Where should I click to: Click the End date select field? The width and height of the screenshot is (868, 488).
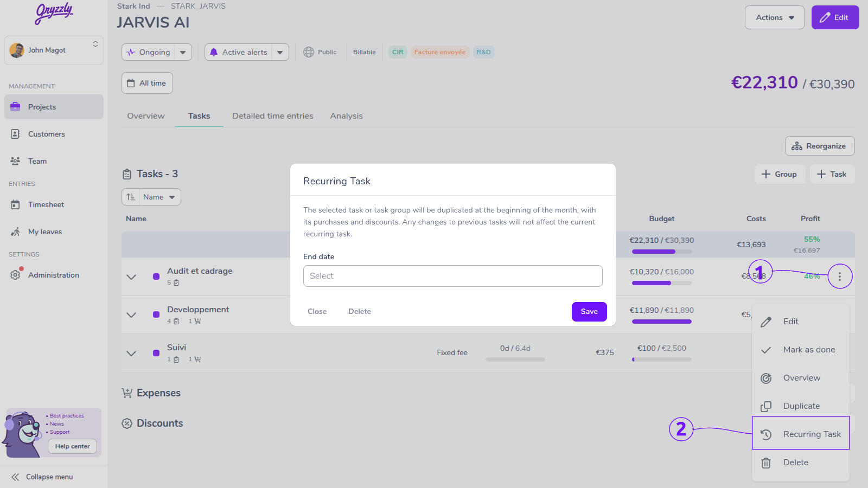pyautogui.click(x=453, y=276)
